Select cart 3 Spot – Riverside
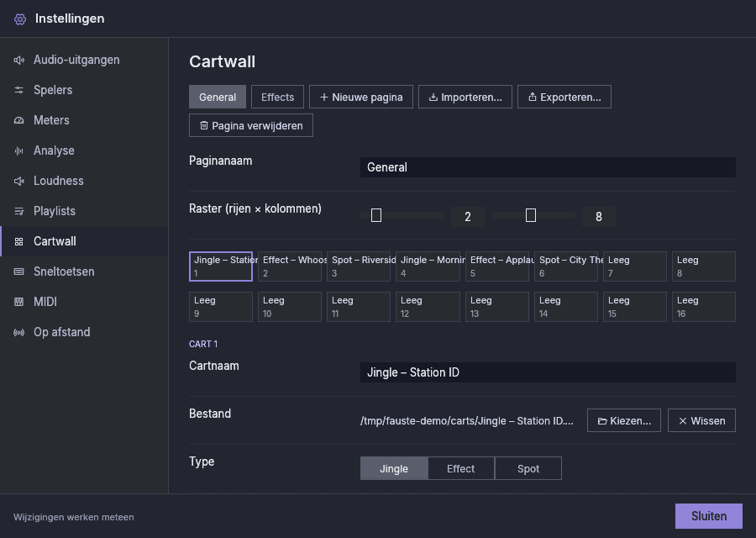The image size is (756, 538). 359,266
